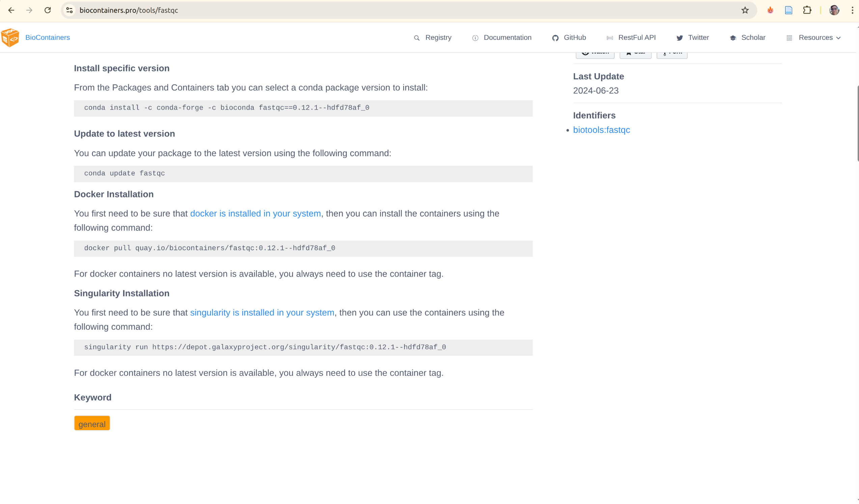
Task: Click the Twitter navigation link
Action: point(698,37)
